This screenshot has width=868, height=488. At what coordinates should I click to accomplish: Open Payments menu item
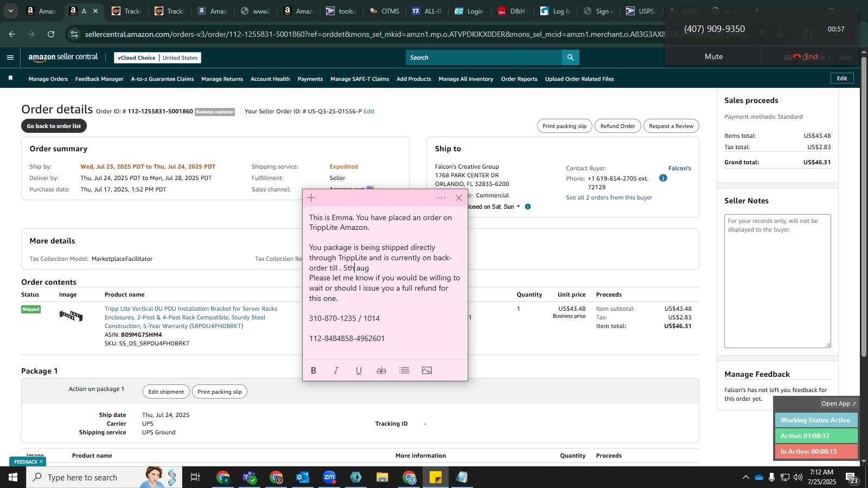click(310, 79)
